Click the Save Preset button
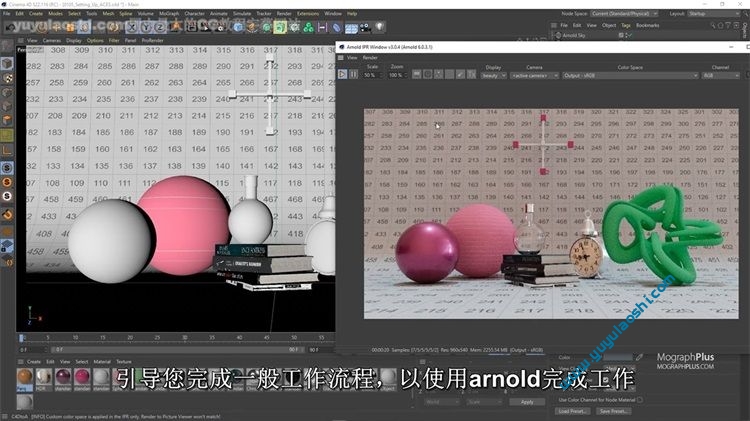The image size is (750, 421). tap(614, 411)
